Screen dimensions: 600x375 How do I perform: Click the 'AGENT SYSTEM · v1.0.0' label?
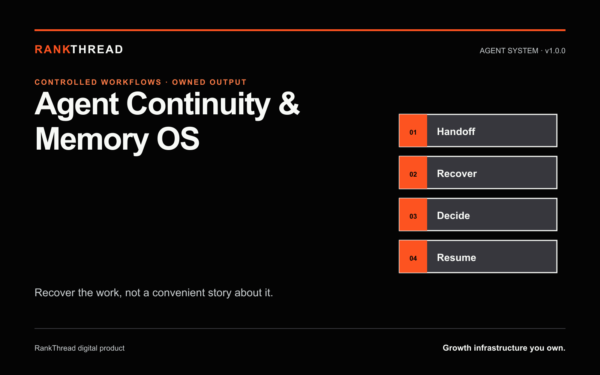tap(522, 51)
